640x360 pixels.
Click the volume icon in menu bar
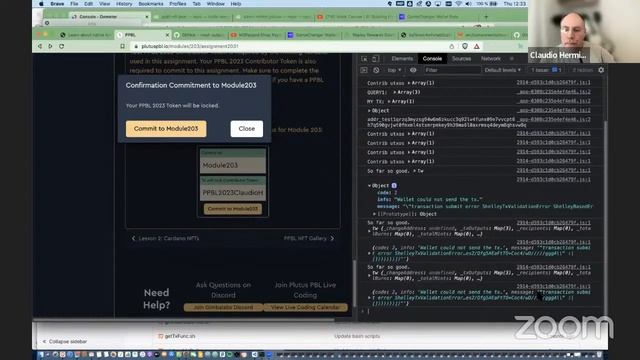coord(468,4)
